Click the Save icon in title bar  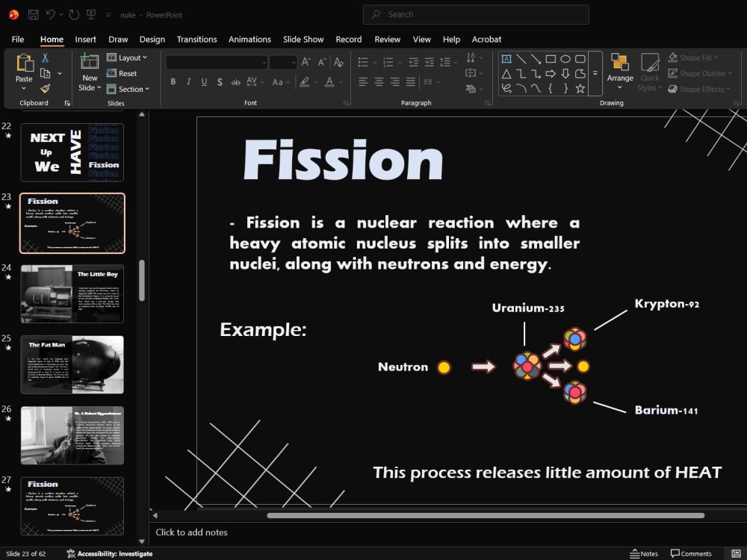tap(34, 15)
